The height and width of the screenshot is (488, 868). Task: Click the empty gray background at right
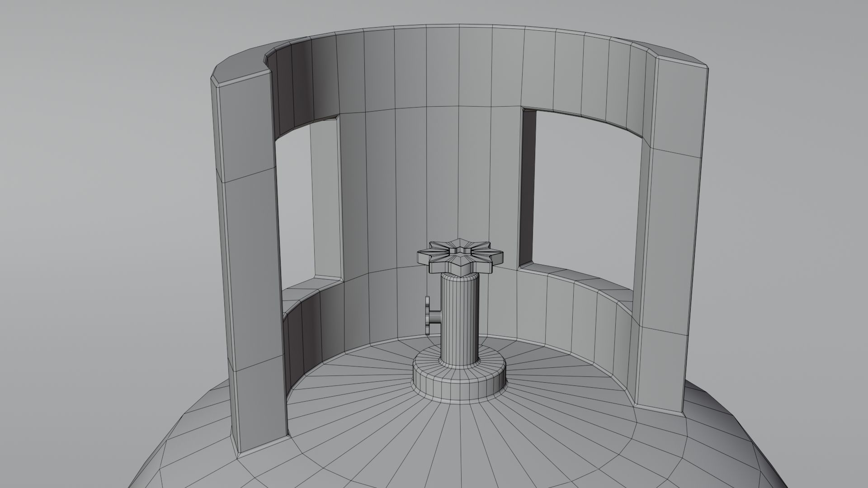(791, 226)
